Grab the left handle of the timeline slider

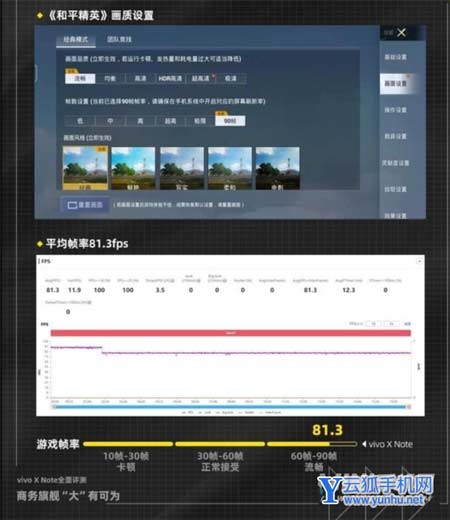[54, 407]
